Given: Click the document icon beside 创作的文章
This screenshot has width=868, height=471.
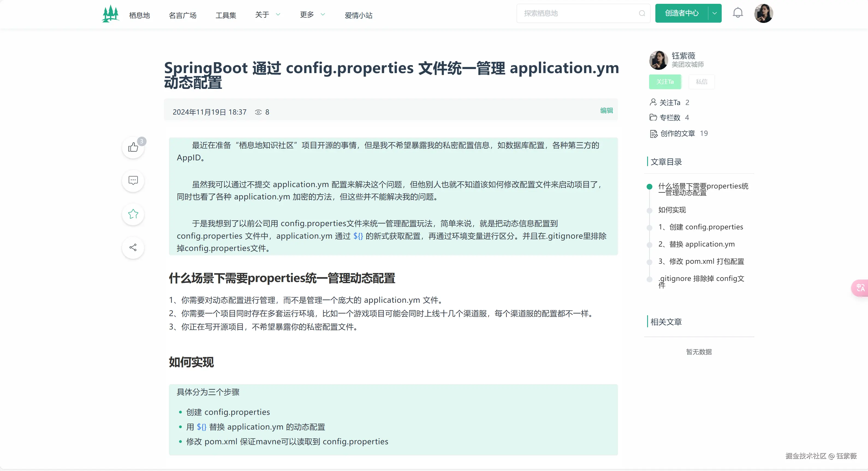Looking at the screenshot, I should coord(653,133).
